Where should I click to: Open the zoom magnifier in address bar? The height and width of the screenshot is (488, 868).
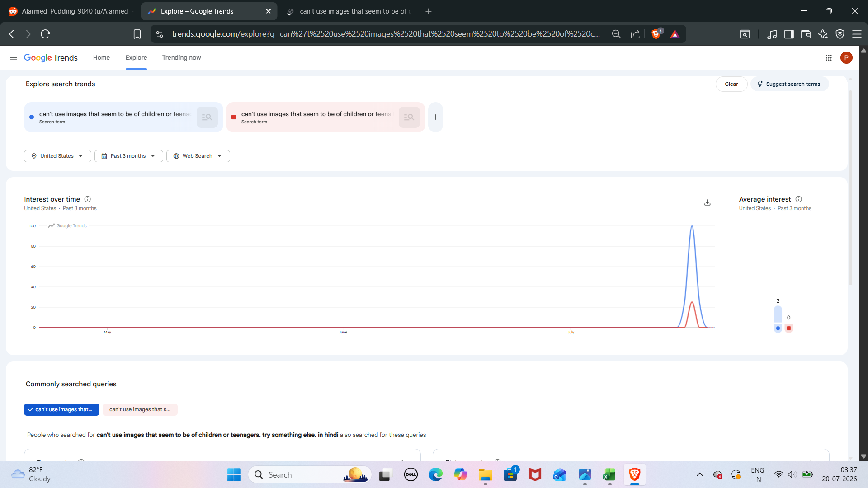click(x=616, y=34)
